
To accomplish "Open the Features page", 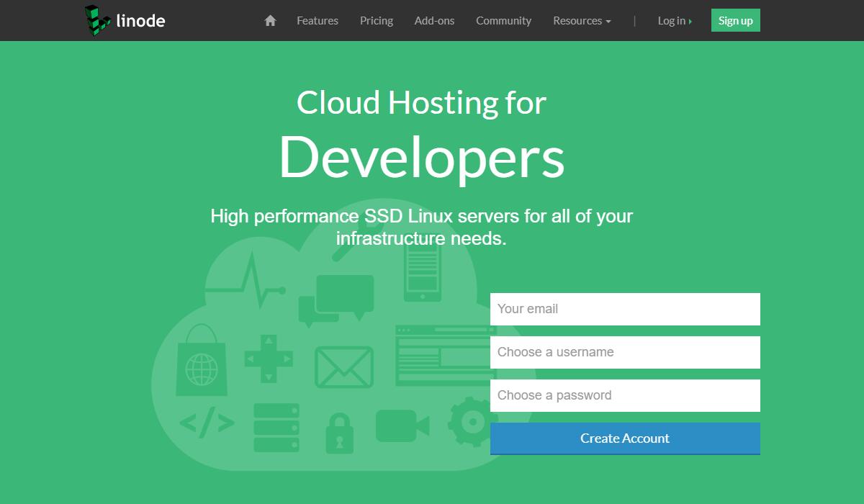I will pyautogui.click(x=318, y=21).
